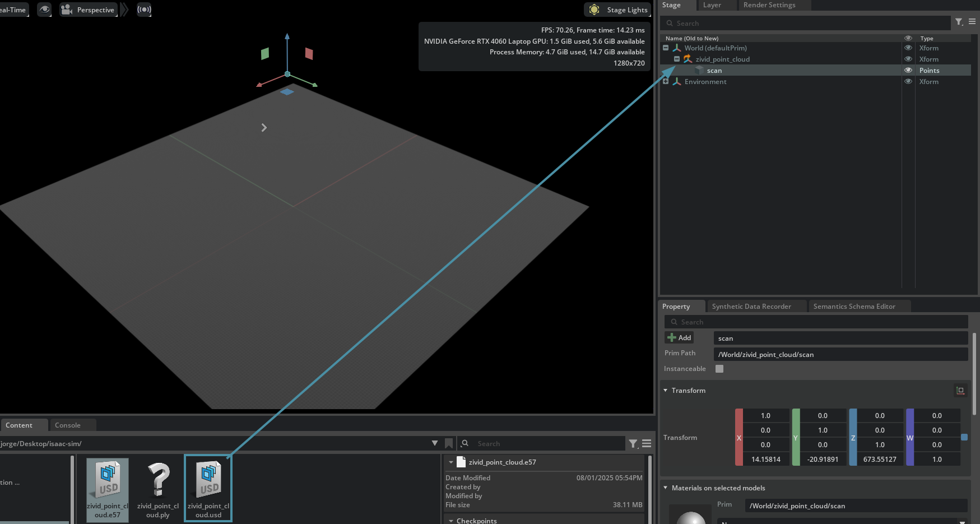Toggle visibility of the scan prim
The height and width of the screenshot is (524, 980).
click(908, 70)
